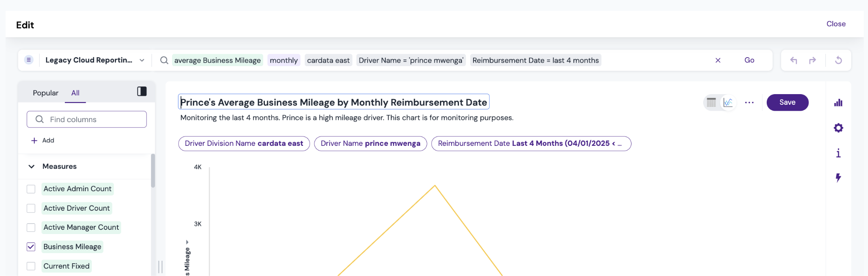Image resolution: width=868 pixels, height=276 pixels.
Task: Click the columns list scrollbar
Action: click(153, 170)
